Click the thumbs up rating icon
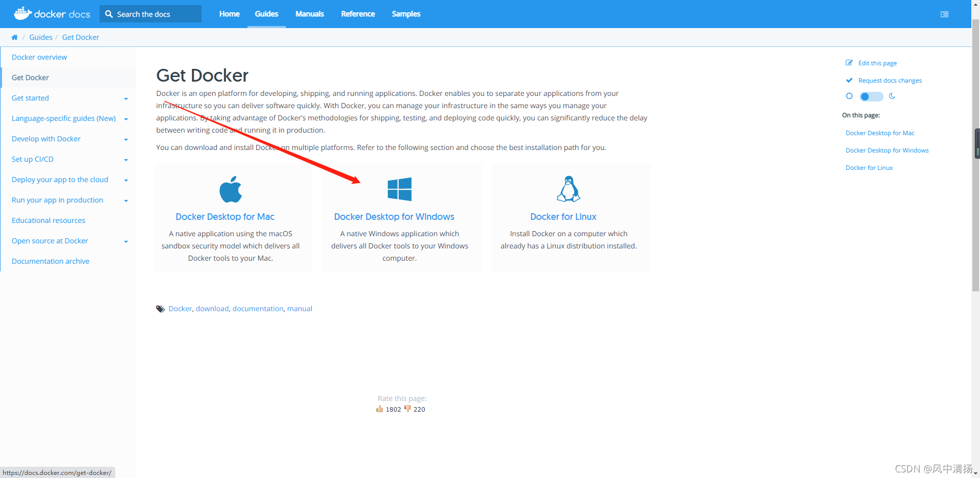 (379, 409)
